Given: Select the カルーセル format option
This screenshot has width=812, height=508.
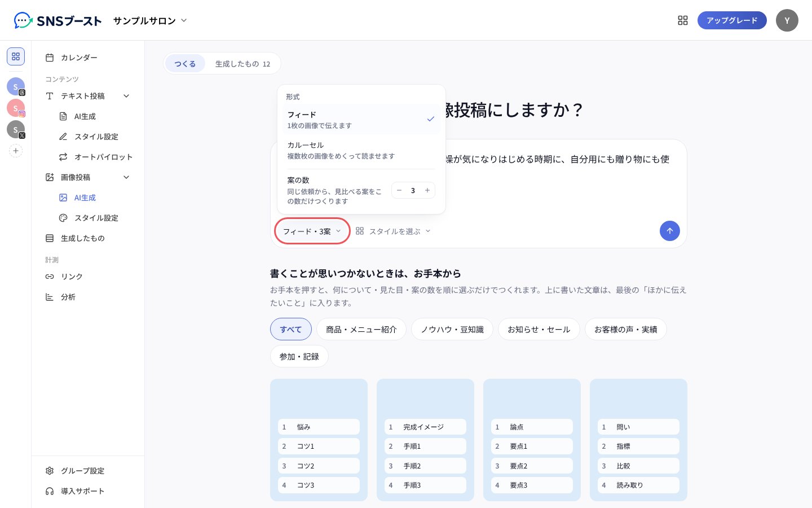Looking at the screenshot, I should [361, 150].
